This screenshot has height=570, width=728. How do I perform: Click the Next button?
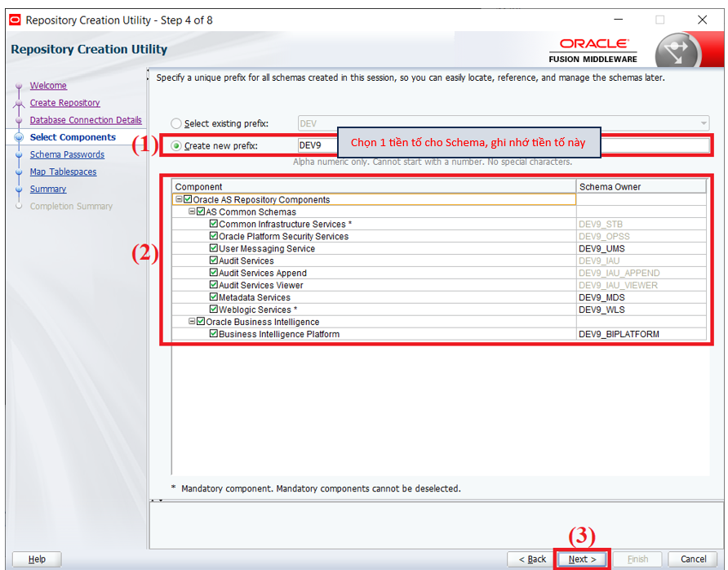click(x=582, y=559)
